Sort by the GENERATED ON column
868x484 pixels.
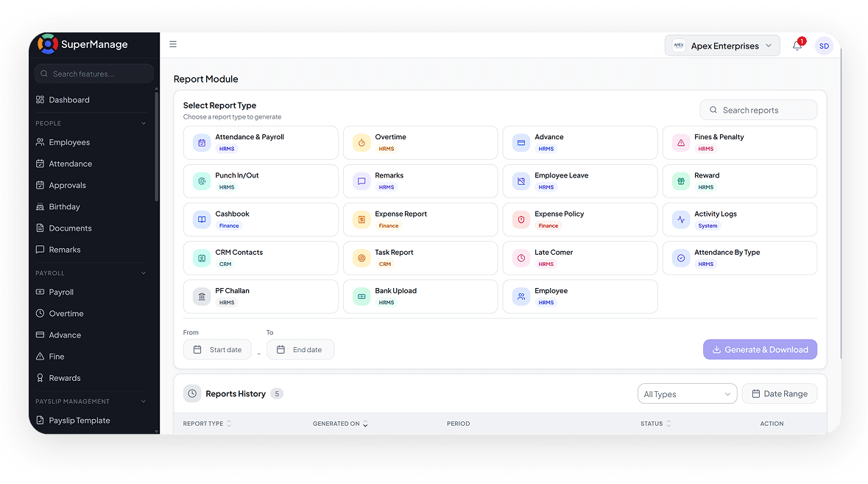coord(340,424)
